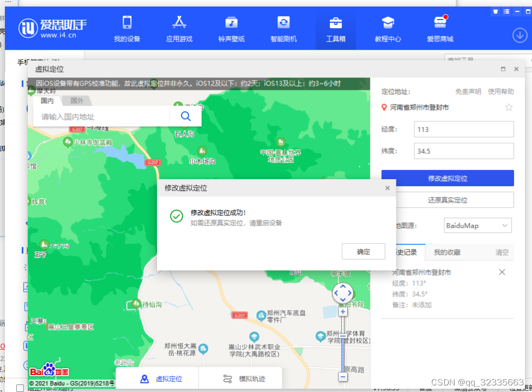Click the skin shirt icon in title bar
Screen dimensions: 532x392
[495, 11]
